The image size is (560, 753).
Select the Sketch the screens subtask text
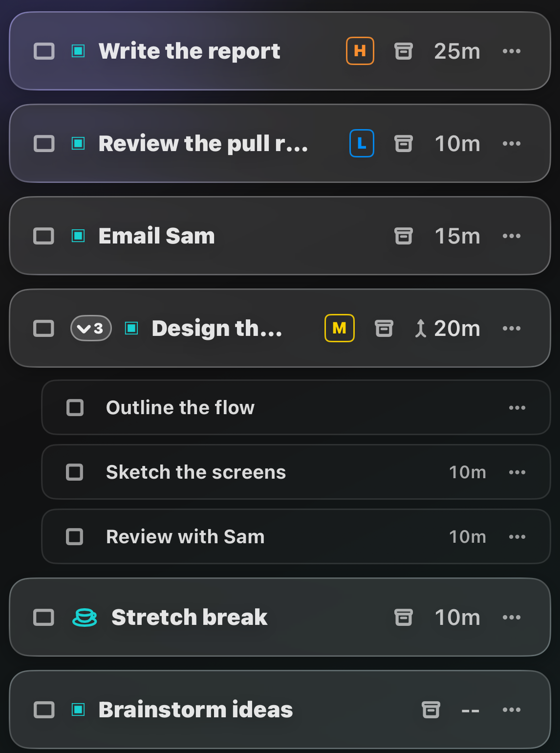coord(196,472)
